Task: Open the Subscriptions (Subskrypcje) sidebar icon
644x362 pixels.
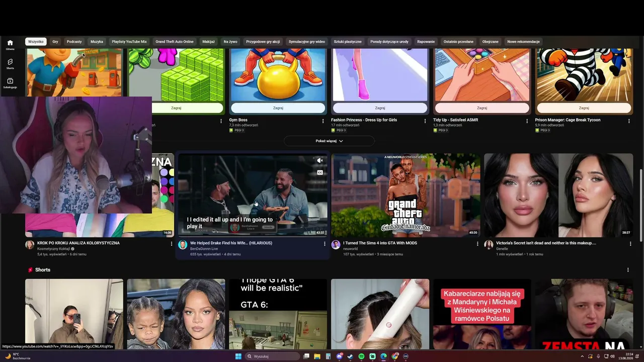Action: [10, 83]
